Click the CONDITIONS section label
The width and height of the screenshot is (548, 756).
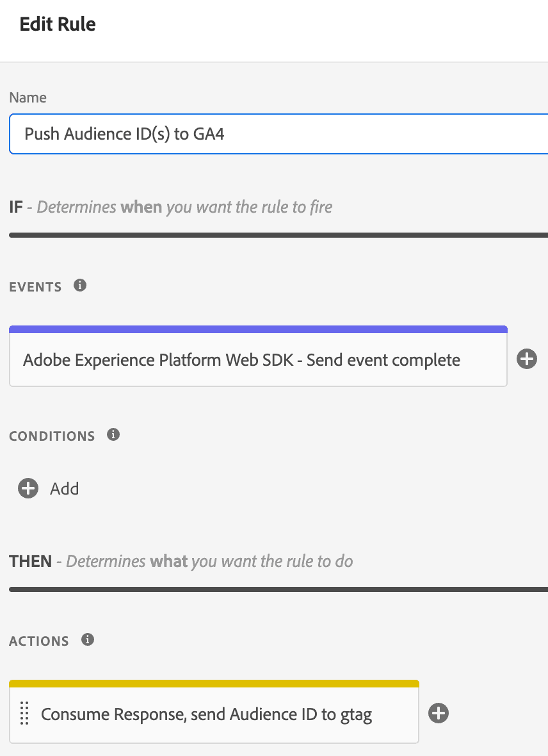coord(52,436)
